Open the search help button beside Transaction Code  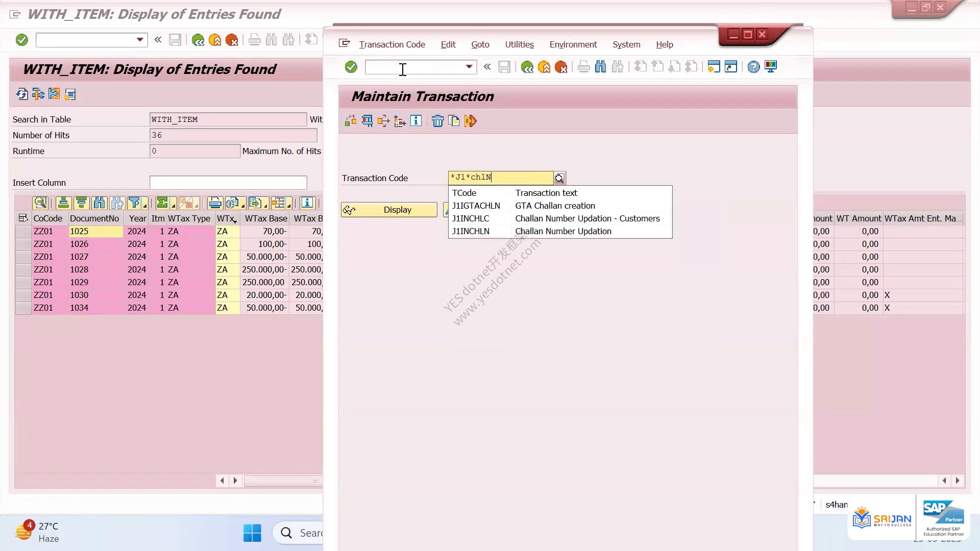tap(559, 178)
